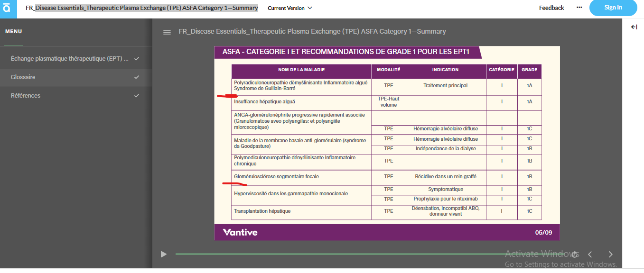Open the Références menu item

pyautogui.click(x=76, y=96)
